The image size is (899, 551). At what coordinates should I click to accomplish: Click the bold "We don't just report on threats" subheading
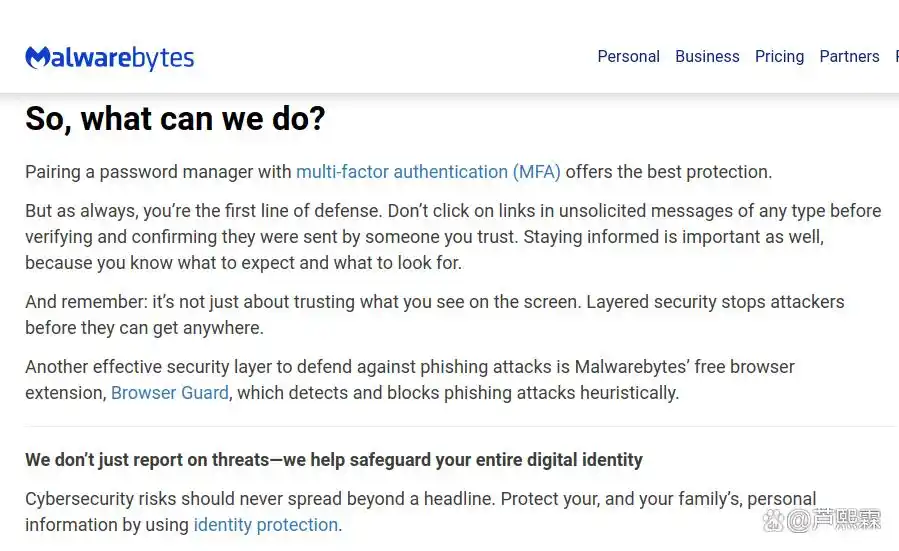pyautogui.click(x=333, y=460)
